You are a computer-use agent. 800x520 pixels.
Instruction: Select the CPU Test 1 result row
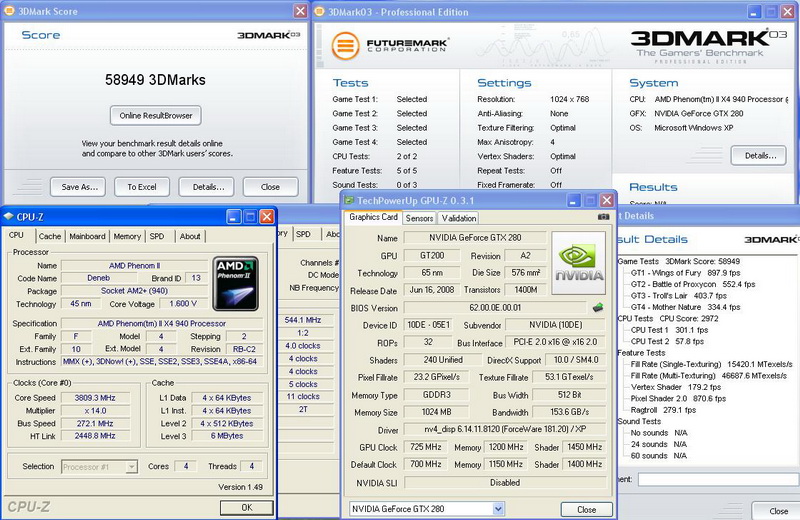coord(669,330)
